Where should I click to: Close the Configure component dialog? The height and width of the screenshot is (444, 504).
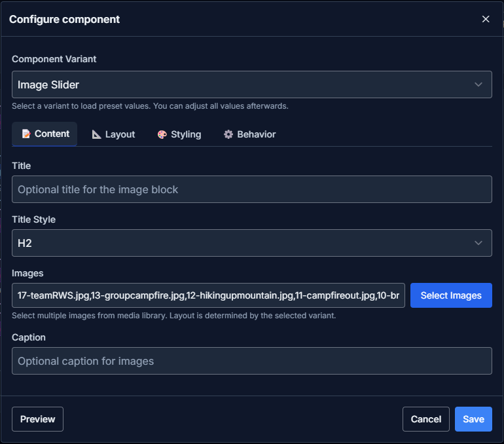pos(486,19)
